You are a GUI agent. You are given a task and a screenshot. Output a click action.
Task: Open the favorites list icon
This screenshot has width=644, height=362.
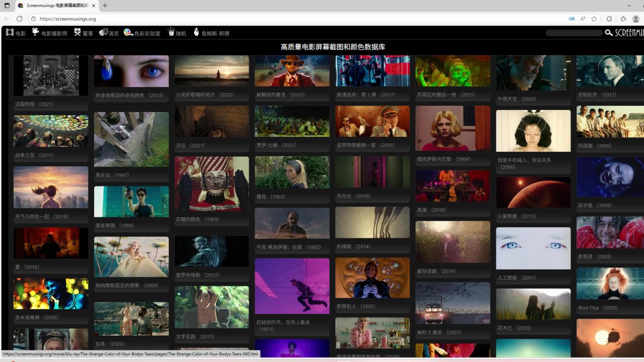(x=623, y=18)
